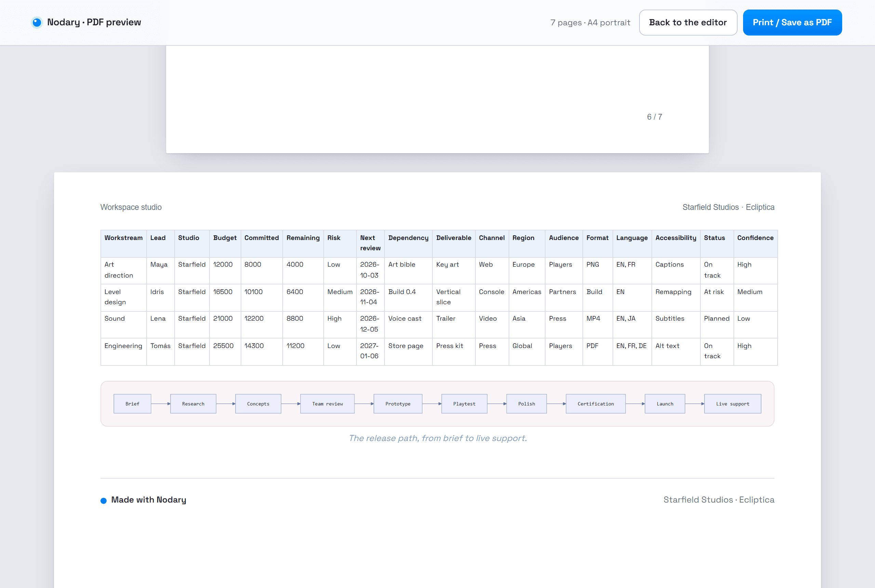Click the Next review column header

tap(371, 243)
